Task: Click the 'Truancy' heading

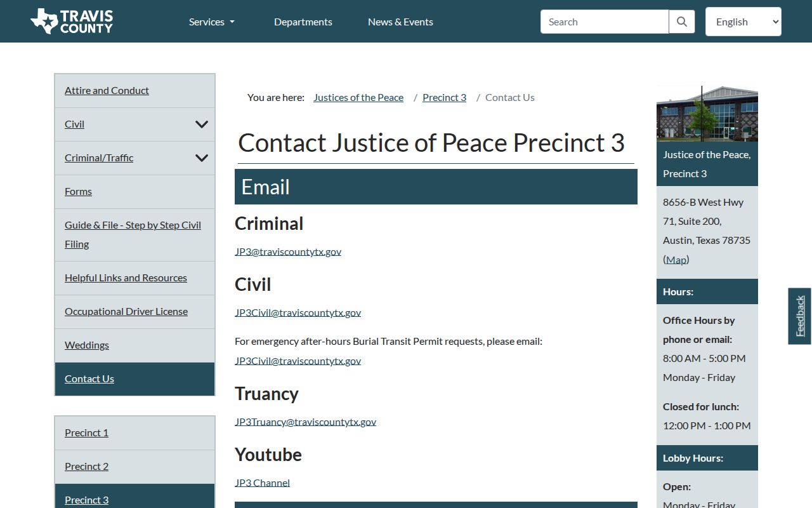Action: pos(266,394)
